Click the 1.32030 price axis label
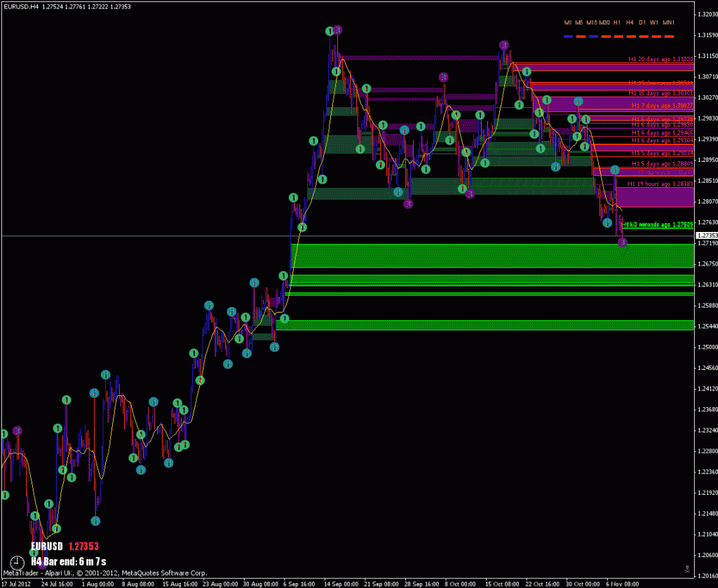 point(707,14)
